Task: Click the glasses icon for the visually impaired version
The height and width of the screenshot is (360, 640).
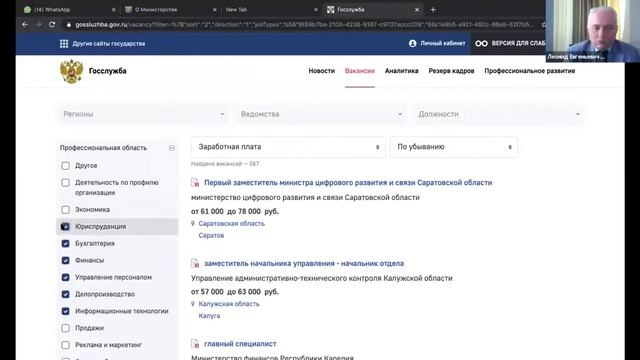Action: 481,43
